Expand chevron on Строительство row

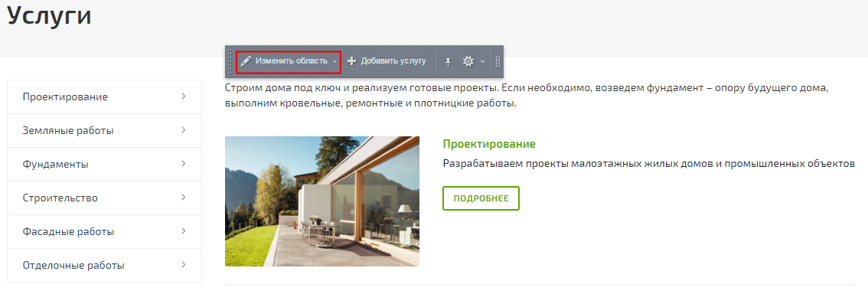click(x=184, y=198)
